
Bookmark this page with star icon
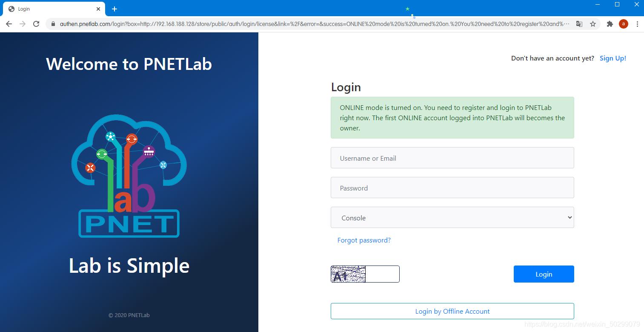click(593, 24)
